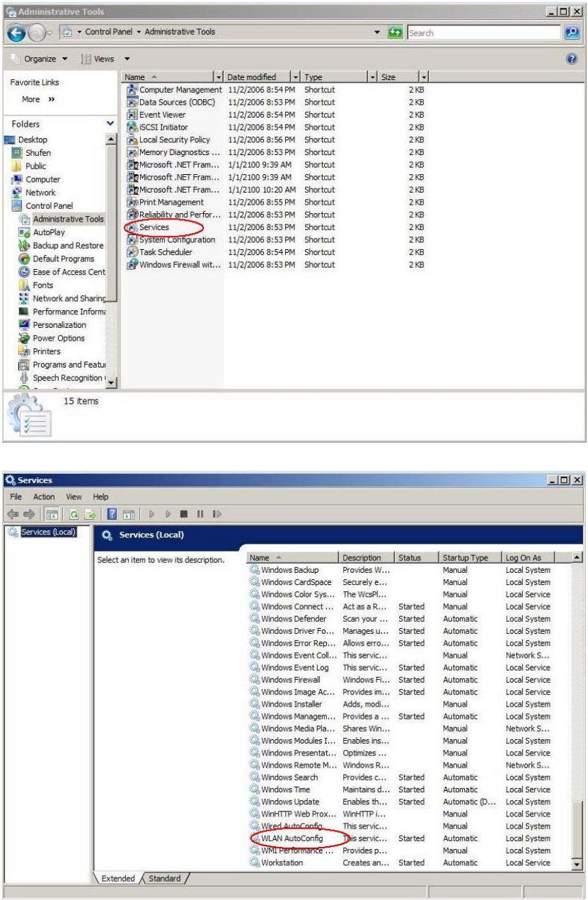
Task: Click in the Explorer Search box
Action: pyautogui.click(x=484, y=33)
